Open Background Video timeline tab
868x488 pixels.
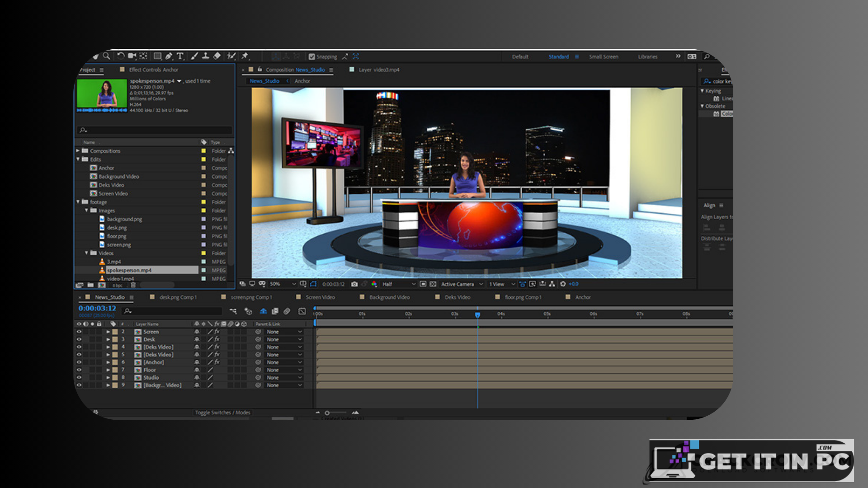[x=389, y=297]
